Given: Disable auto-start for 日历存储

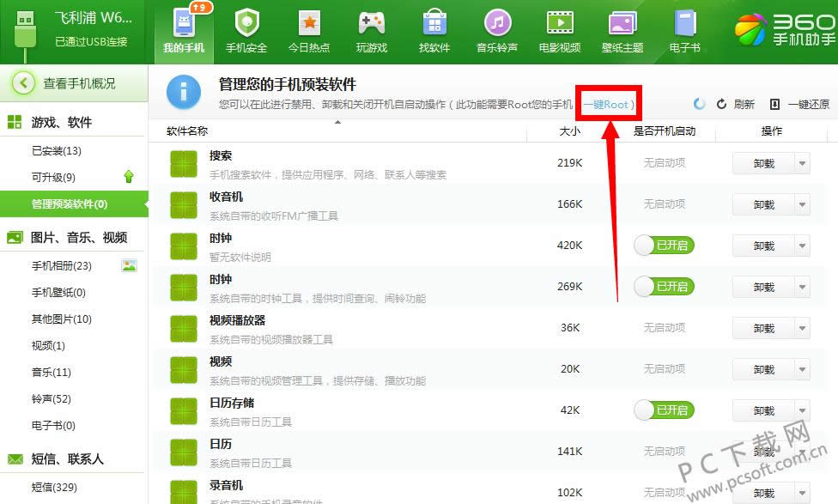Looking at the screenshot, I should (664, 410).
